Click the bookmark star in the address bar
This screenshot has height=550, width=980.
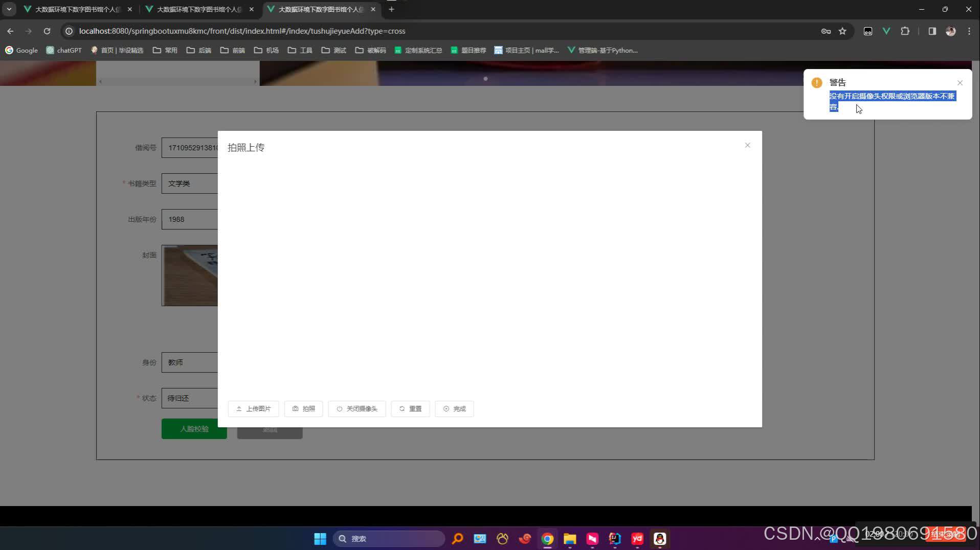tap(842, 31)
